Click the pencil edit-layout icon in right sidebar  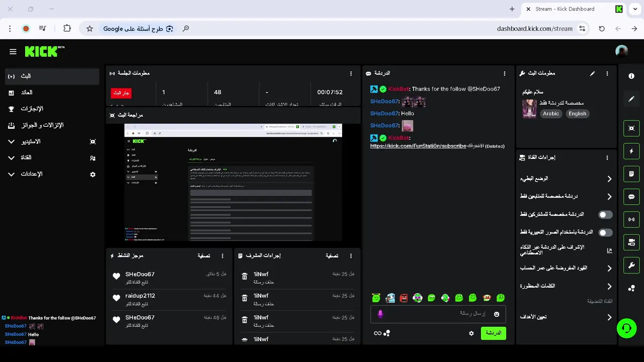631,99
